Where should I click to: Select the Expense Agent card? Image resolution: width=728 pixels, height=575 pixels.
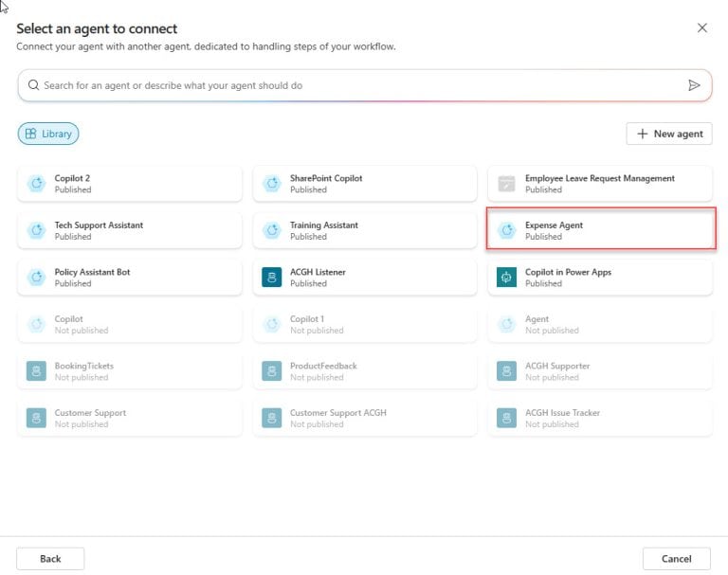[x=601, y=230]
